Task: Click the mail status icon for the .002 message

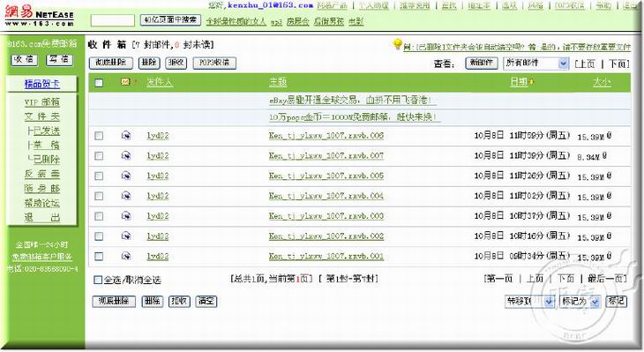Action: pyautogui.click(x=126, y=236)
